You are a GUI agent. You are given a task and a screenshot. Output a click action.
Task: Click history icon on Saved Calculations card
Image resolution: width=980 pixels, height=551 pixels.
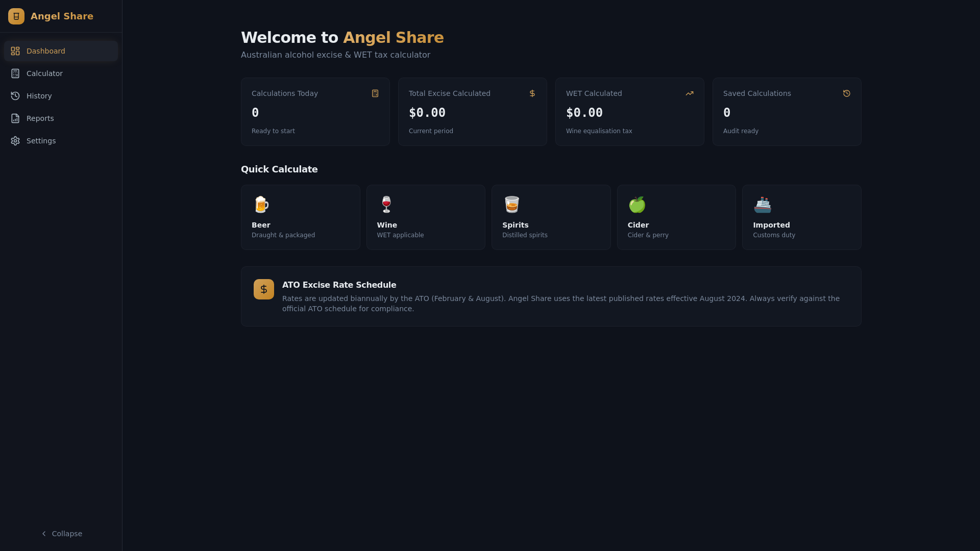pyautogui.click(x=847, y=93)
